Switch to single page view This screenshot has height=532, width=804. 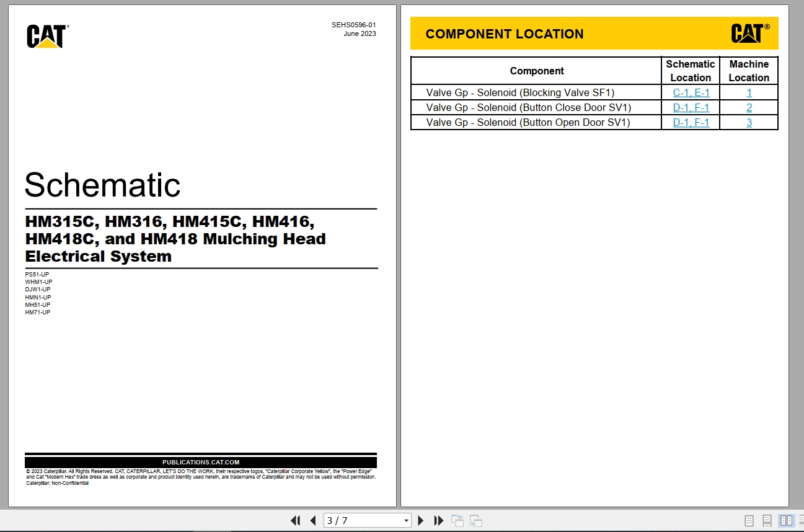(x=749, y=521)
